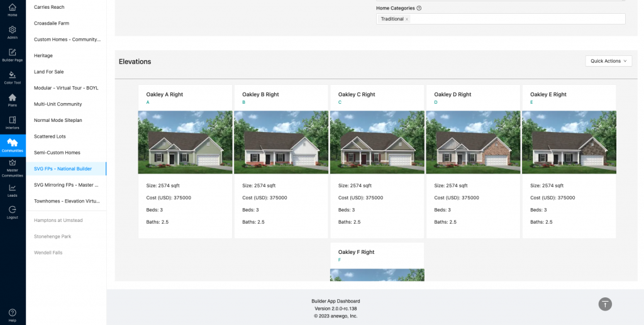Image resolution: width=644 pixels, height=325 pixels.
Task: Click the Oakley C Right title
Action: [357, 94]
